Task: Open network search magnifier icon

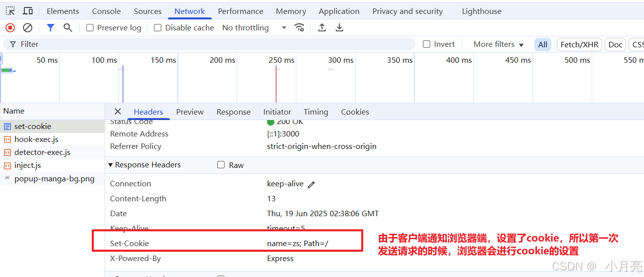Action: click(x=68, y=28)
